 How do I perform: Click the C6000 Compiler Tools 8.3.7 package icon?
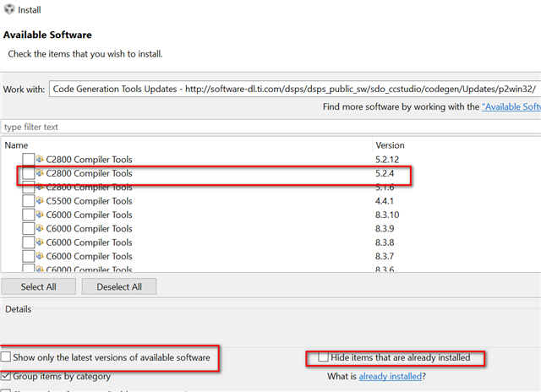[40, 256]
